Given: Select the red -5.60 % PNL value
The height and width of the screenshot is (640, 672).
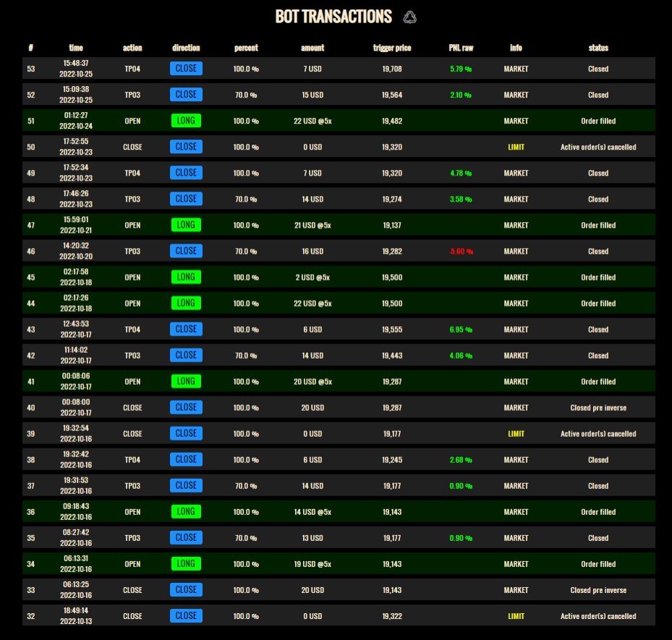Looking at the screenshot, I should [x=461, y=252].
